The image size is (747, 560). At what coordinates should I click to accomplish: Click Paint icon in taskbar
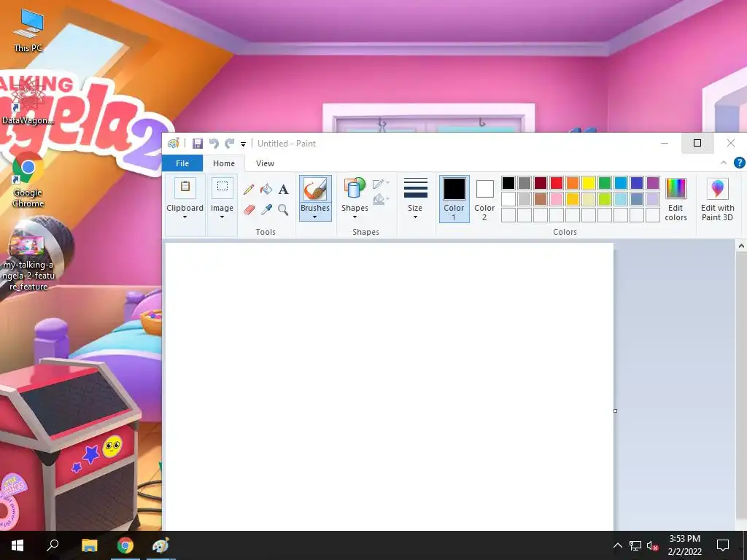coord(160,545)
